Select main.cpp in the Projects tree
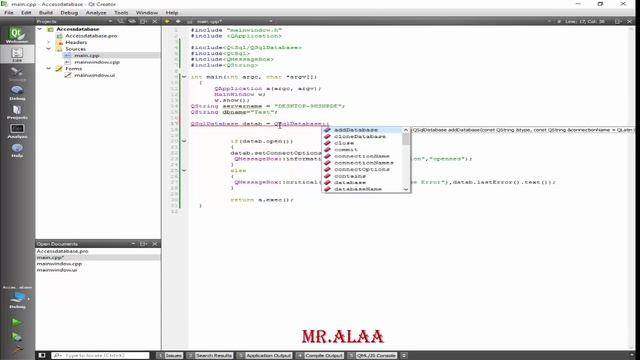This screenshot has width=640, height=360. (x=87, y=55)
